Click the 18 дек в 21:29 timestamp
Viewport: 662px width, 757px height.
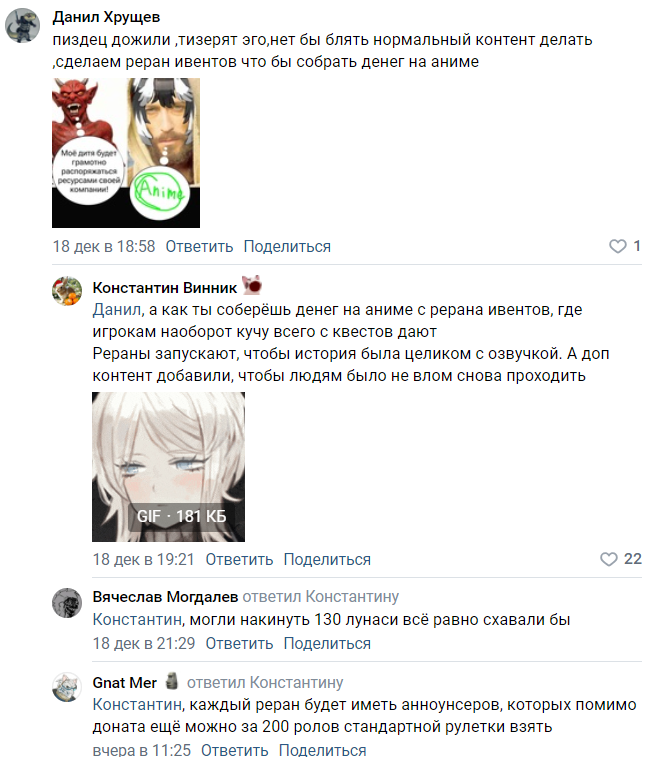pos(143,643)
